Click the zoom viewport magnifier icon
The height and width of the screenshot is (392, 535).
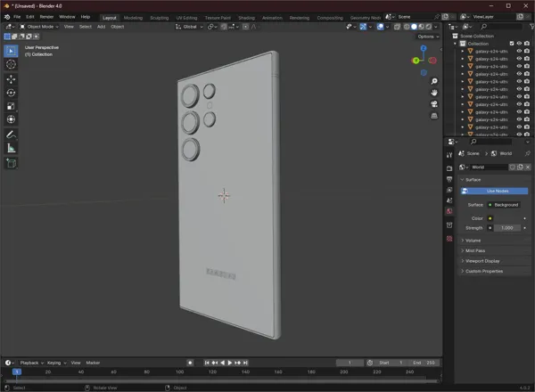pos(434,81)
